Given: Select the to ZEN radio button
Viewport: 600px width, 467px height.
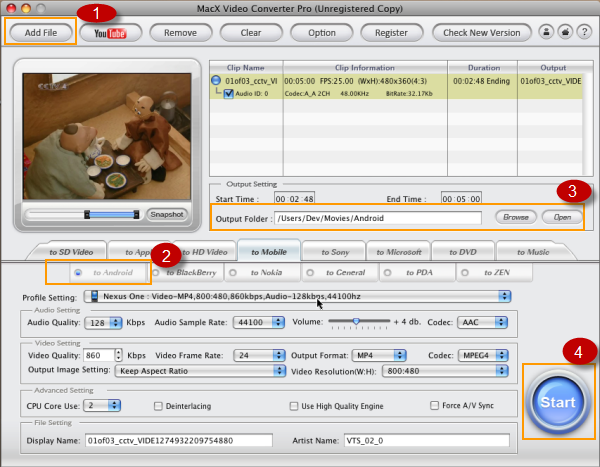Looking at the screenshot, I should [465, 273].
